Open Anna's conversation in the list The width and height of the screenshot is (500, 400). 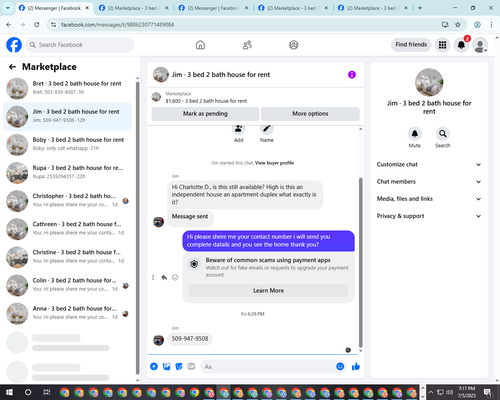click(67, 313)
